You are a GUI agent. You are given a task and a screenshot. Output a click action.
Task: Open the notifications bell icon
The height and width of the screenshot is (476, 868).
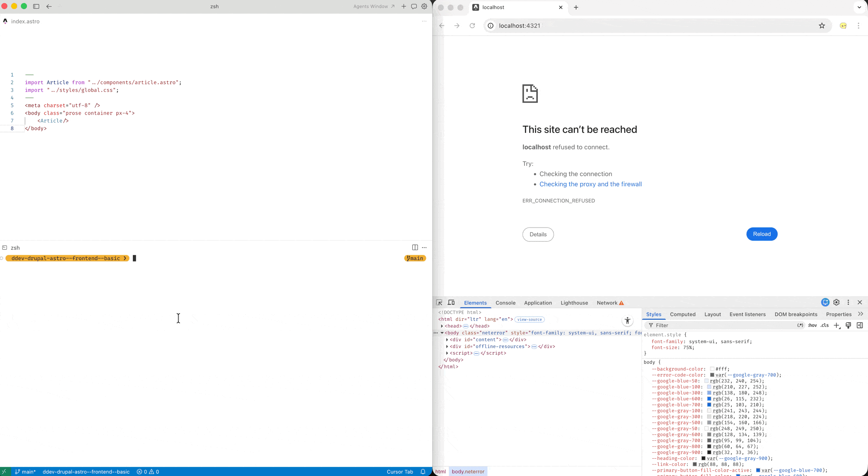[x=423, y=472]
